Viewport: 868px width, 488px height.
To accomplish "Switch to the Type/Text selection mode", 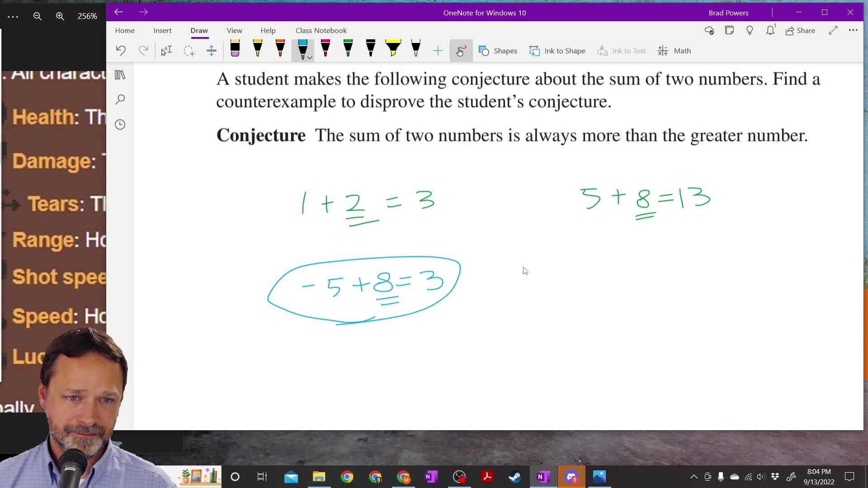I will tap(166, 51).
